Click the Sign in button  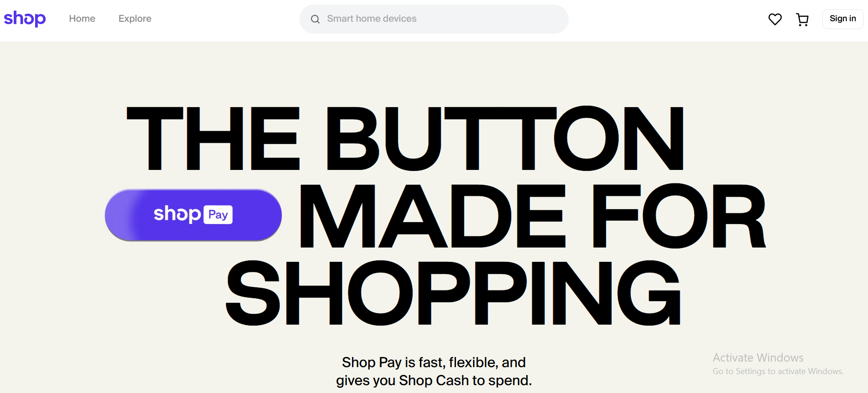pos(843,19)
